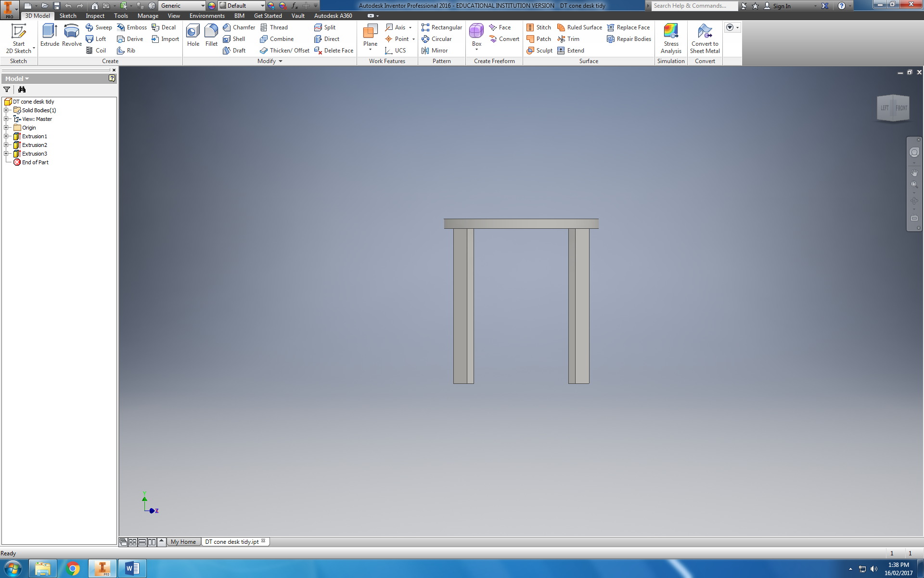Viewport: 924px width, 578px height.
Task: Expand the Extrusion1 tree item
Action: [5, 136]
